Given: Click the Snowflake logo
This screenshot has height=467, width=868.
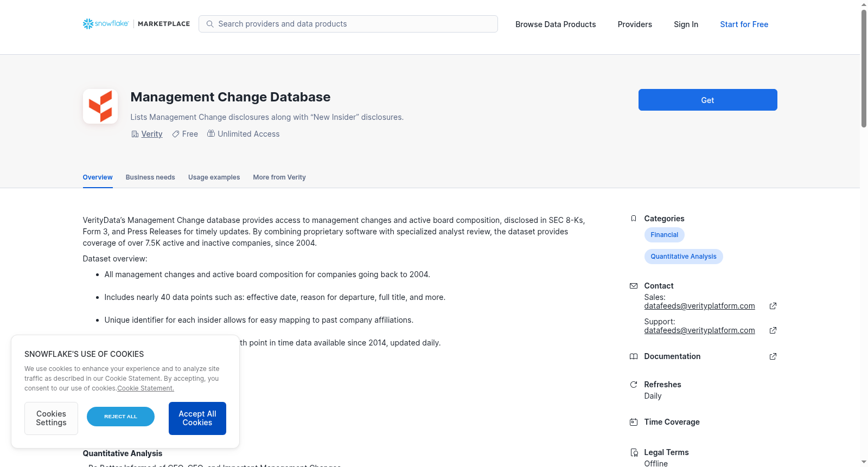Looking at the screenshot, I should (x=106, y=24).
